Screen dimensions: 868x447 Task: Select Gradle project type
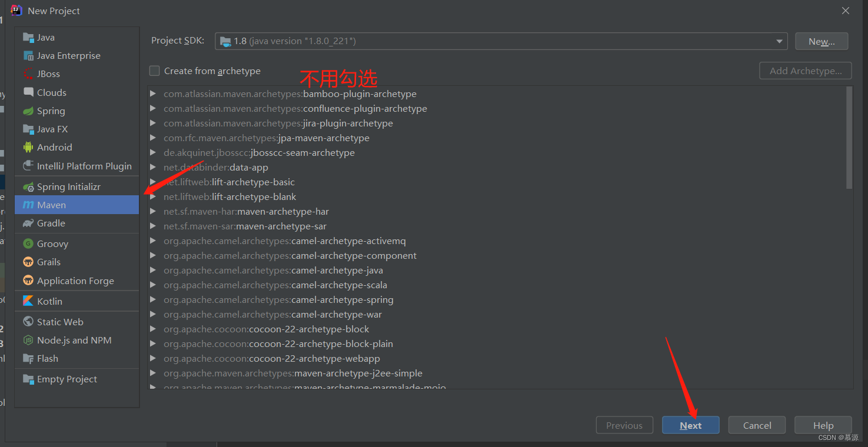77,223
